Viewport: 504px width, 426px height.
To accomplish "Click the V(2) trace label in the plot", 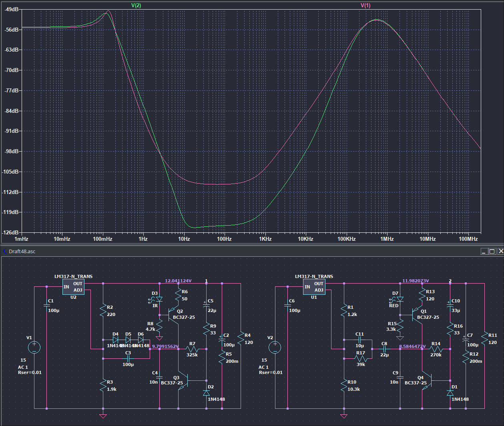I will (136, 6).
